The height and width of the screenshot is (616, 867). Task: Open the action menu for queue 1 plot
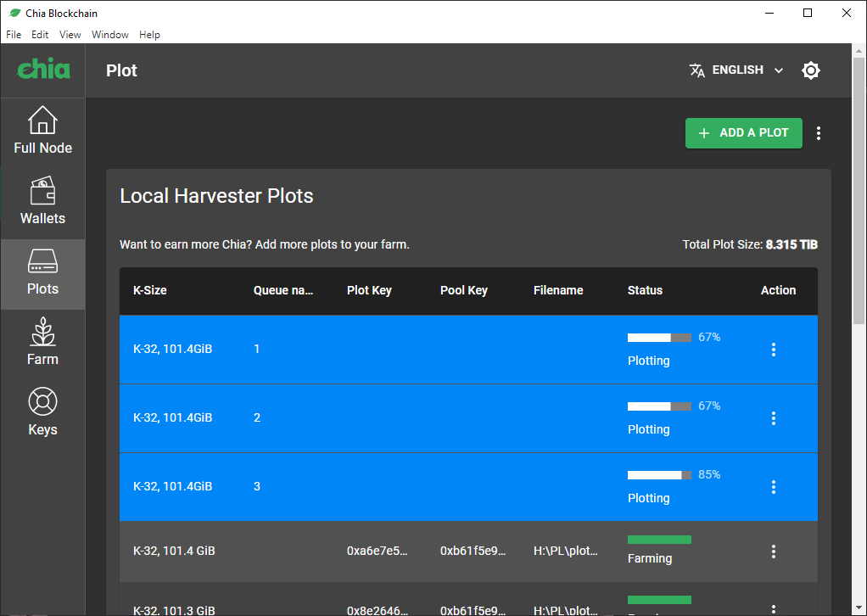coord(774,350)
